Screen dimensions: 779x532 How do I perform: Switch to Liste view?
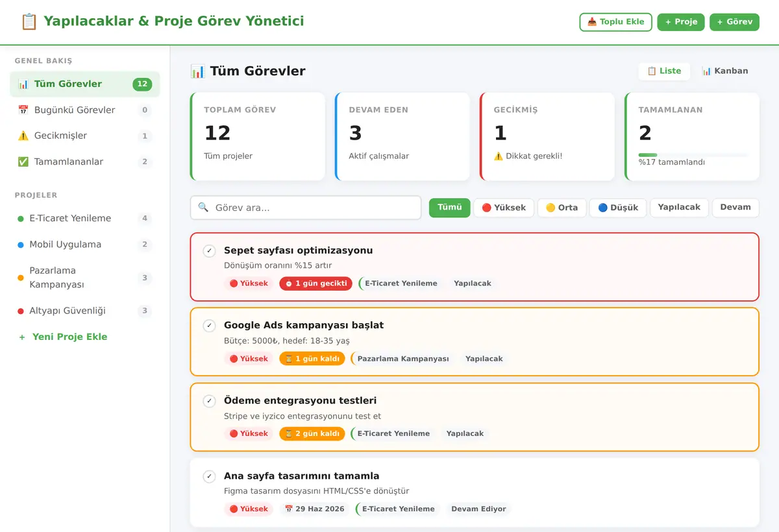coord(664,71)
